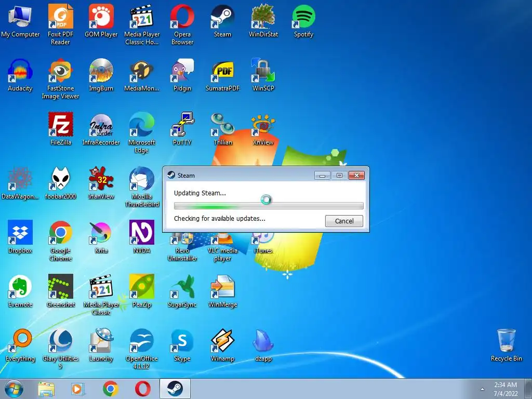
Task: Select the Audacity desktop icon
Action: (x=20, y=75)
